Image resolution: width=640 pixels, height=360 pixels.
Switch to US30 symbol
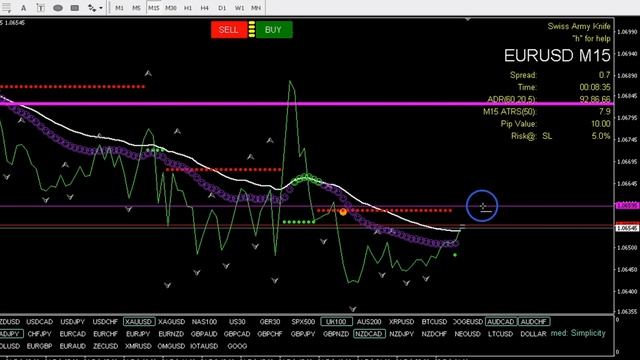pos(237,322)
